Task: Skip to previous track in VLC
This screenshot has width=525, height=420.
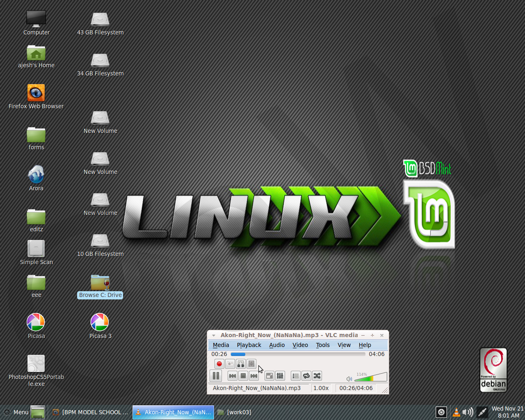Action: (233, 376)
